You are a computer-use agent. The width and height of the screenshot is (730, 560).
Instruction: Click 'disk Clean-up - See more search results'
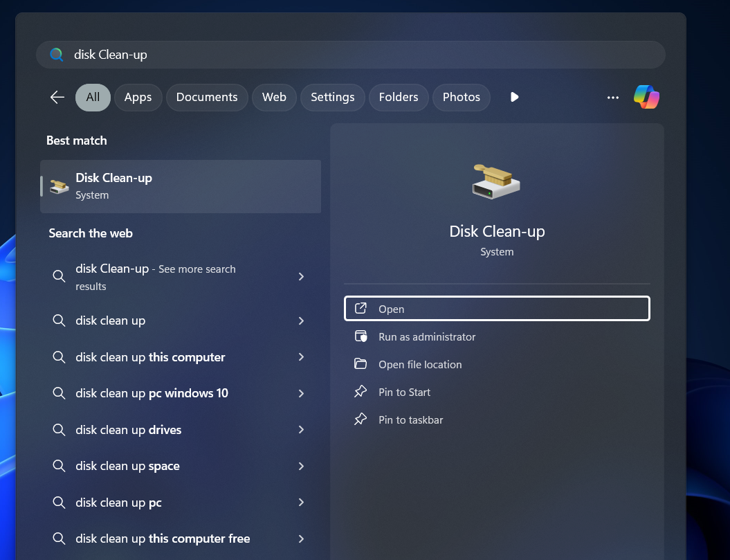click(181, 277)
